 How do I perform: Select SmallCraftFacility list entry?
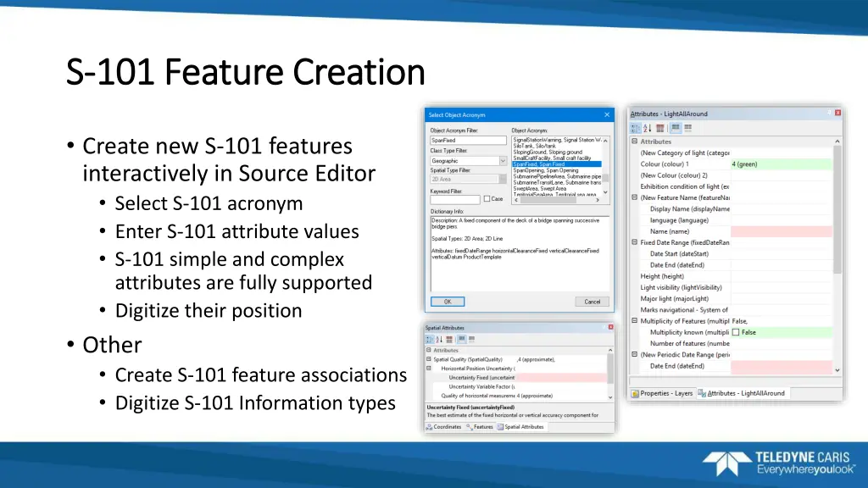click(x=556, y=158)
